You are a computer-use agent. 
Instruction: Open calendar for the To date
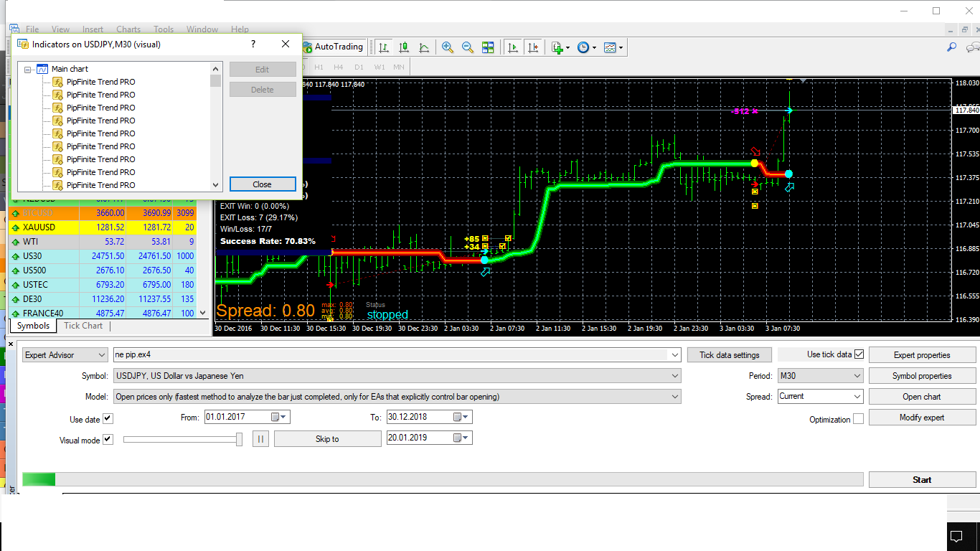click(461, 417)
